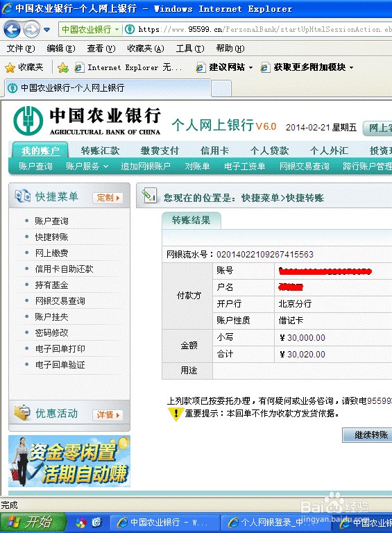Screen dimensions: 392x533
Task: Click the IE quick launch icon in taskbar
Action: click(97, 522)
